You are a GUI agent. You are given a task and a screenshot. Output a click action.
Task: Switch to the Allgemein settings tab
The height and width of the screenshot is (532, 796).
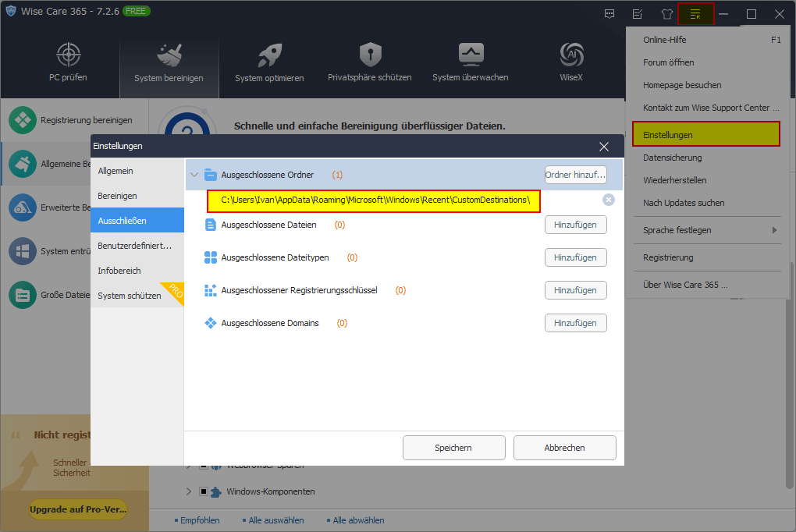click(x=137, y=171)
